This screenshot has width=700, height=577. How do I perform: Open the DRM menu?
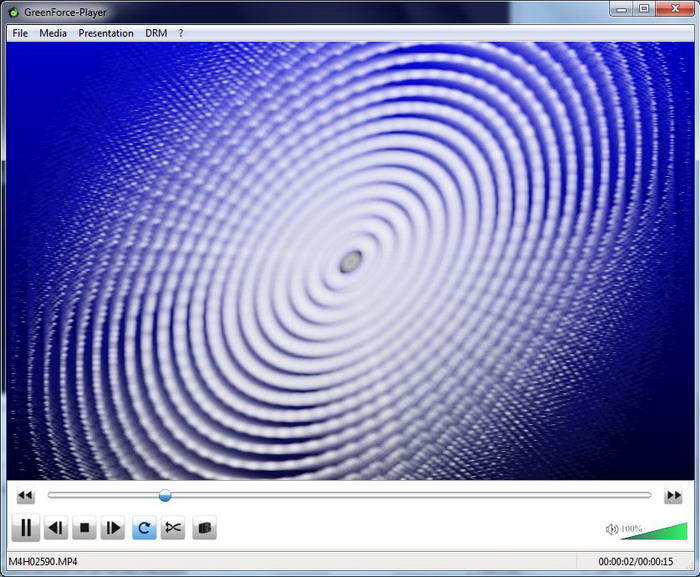click(x=156, y=33)
